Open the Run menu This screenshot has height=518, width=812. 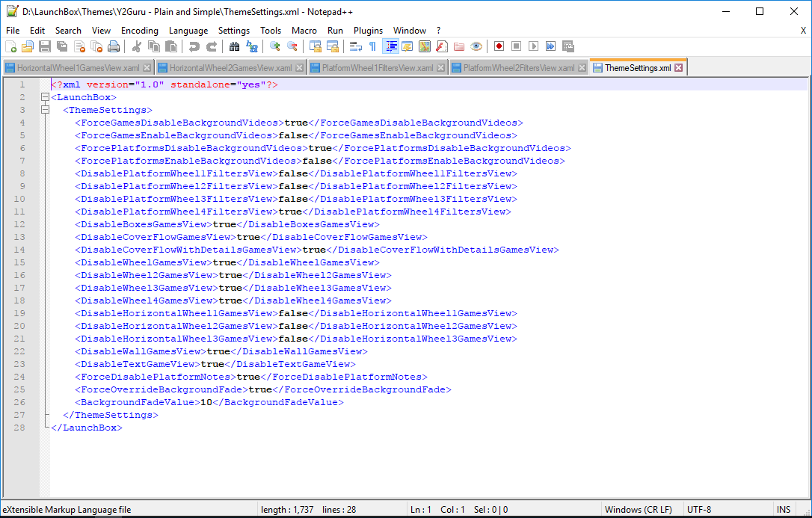[335, 31]
